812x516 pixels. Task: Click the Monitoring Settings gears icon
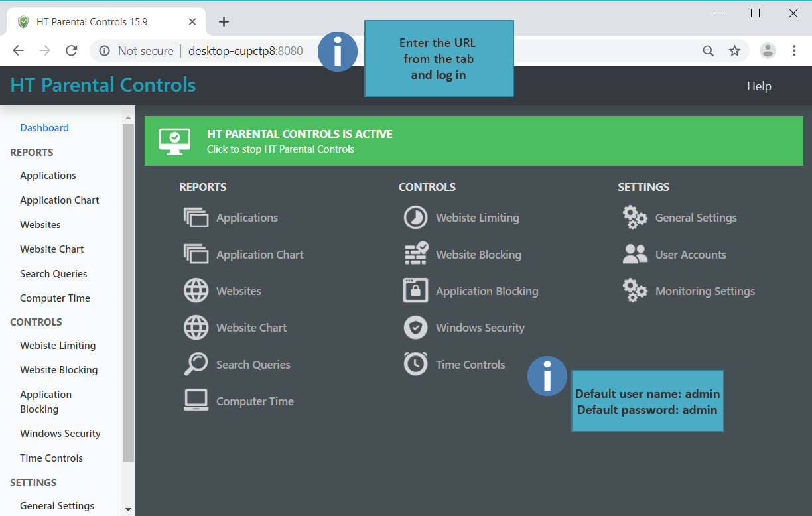[x=635, y=291]
